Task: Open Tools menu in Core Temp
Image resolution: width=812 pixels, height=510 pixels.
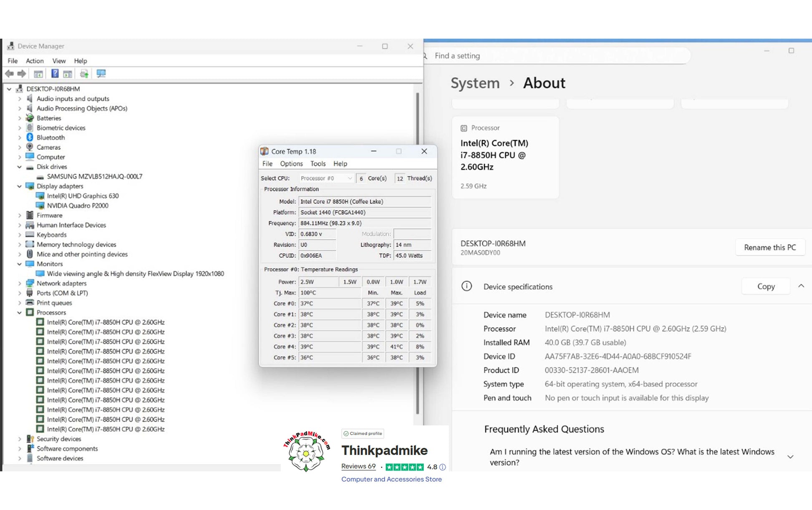Action: pyautogui.click(x=318, y=164)
